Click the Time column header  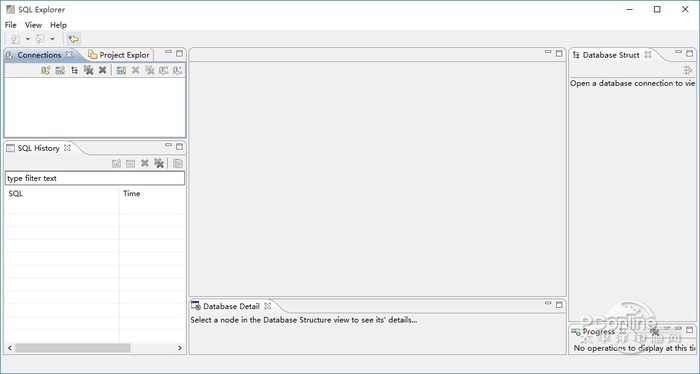[152, 194]
